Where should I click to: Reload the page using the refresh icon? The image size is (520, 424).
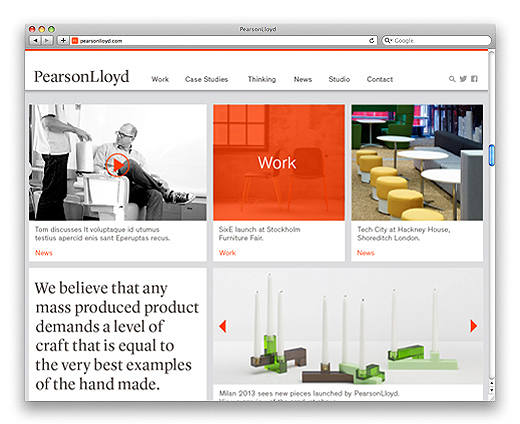(x=371, y=41)
